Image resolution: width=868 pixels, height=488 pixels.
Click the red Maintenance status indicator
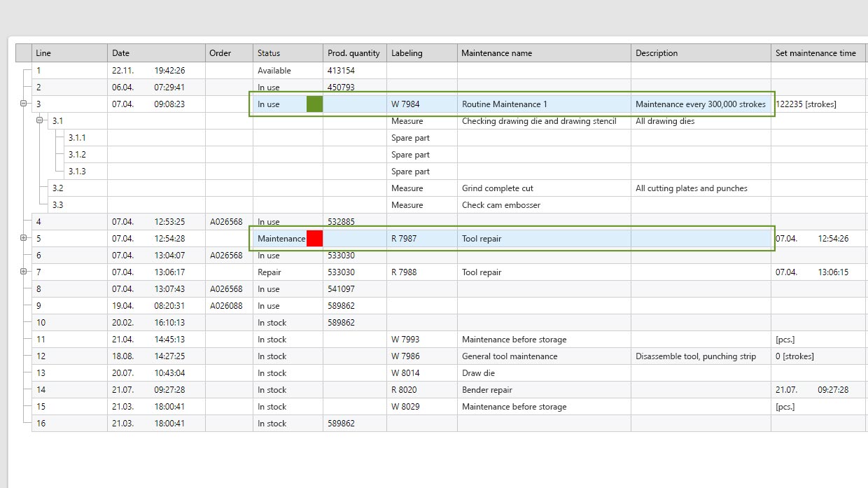click(314, 239)
